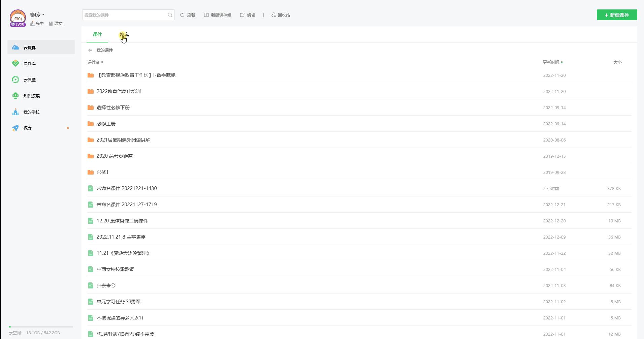Click the user avatar with LV25 badge

tap(18, 18)
